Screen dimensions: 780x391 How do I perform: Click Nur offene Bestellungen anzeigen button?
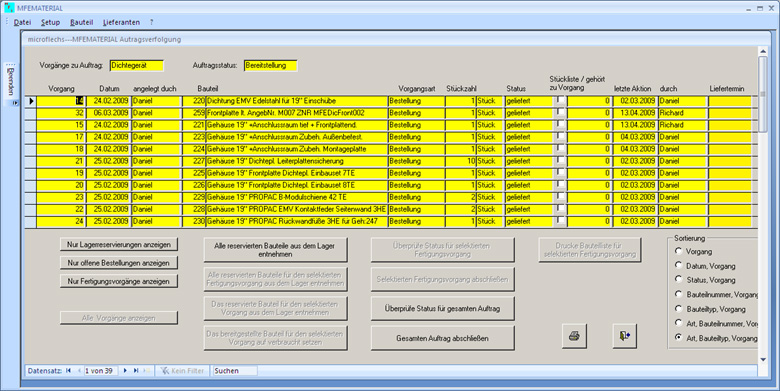point(119,263)
